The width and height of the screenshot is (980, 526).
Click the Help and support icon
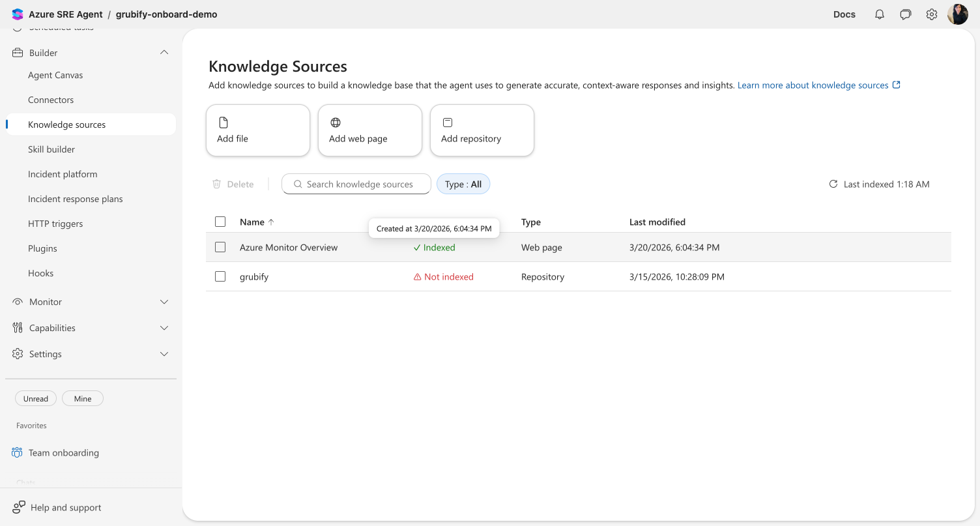(19, 507)
